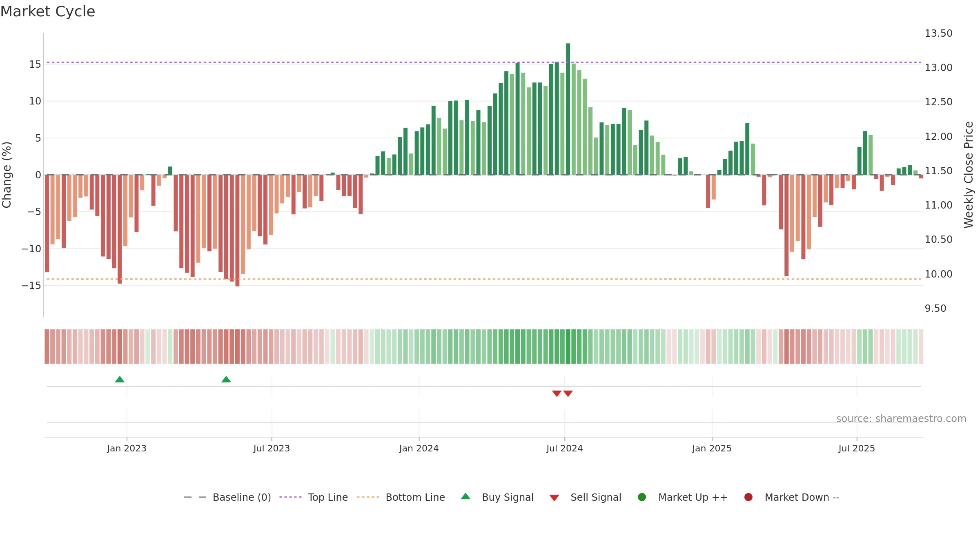Image resolution: width=980 pixels, height=551 pixels.
Task: Click the Change (%) axis label
Action: [x=7, y=175]
